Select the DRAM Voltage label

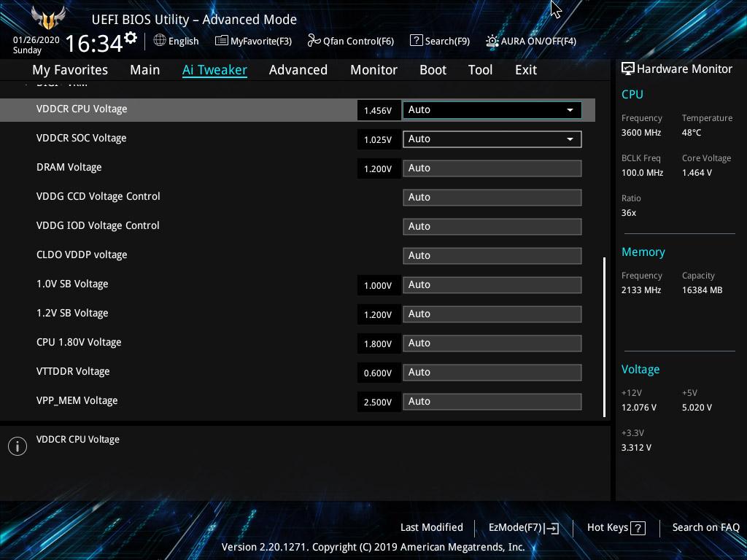69,168
